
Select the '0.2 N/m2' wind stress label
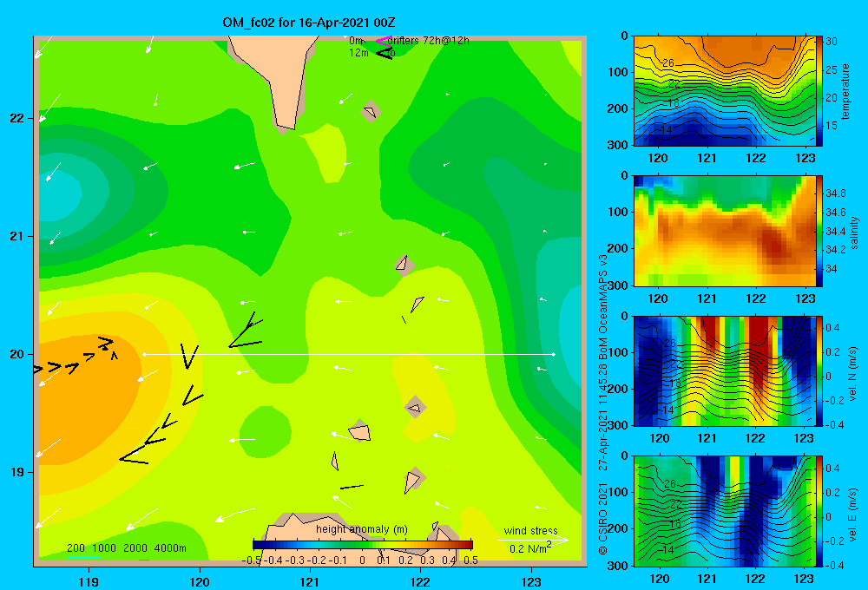[530, 548]
